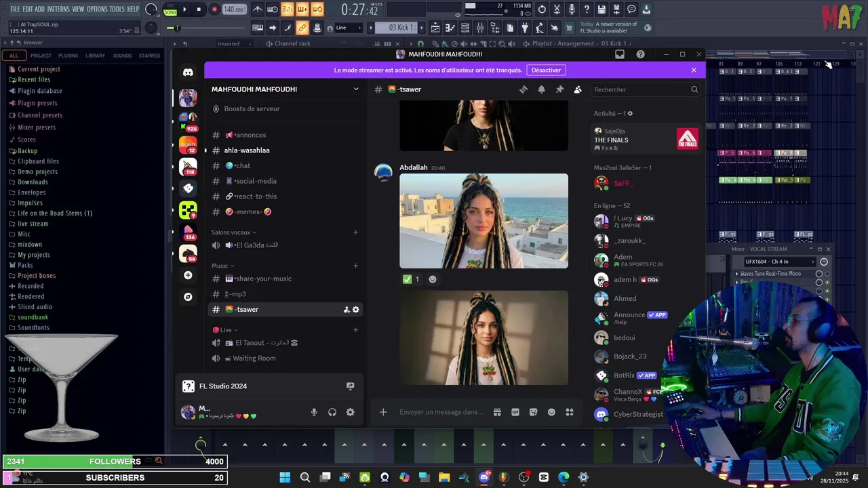Open Discord user settings gear

point(351,412)
